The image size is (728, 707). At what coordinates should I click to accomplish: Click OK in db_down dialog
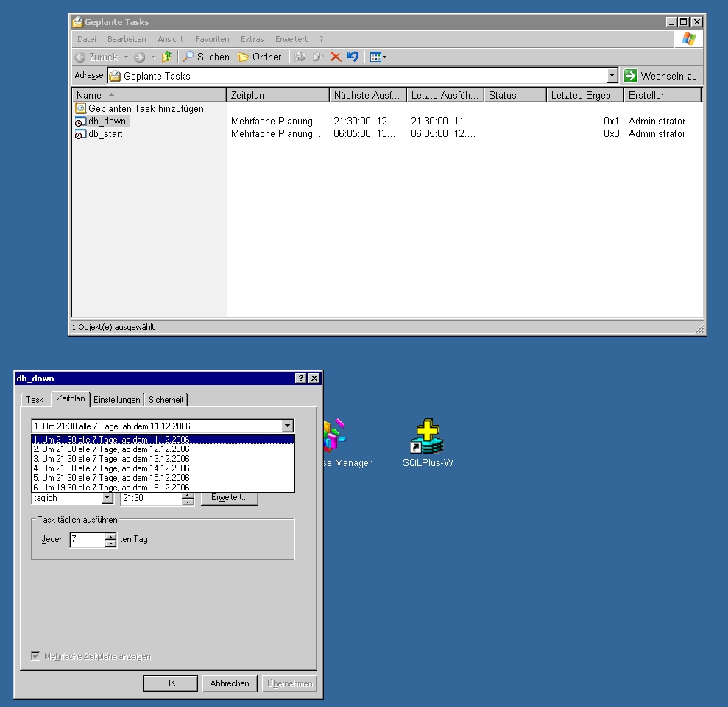coord(170,683)
